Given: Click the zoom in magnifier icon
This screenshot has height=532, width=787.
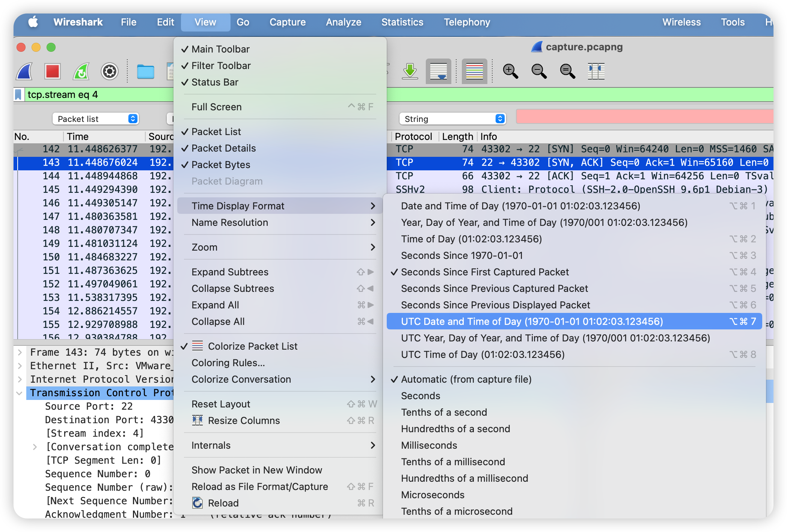Looking at the screenshot, I should coord(510,71).
